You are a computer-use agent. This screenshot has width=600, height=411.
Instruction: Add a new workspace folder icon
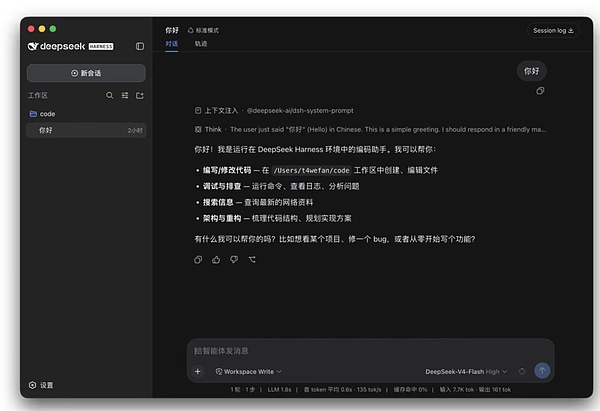click(x=140, y=95)
